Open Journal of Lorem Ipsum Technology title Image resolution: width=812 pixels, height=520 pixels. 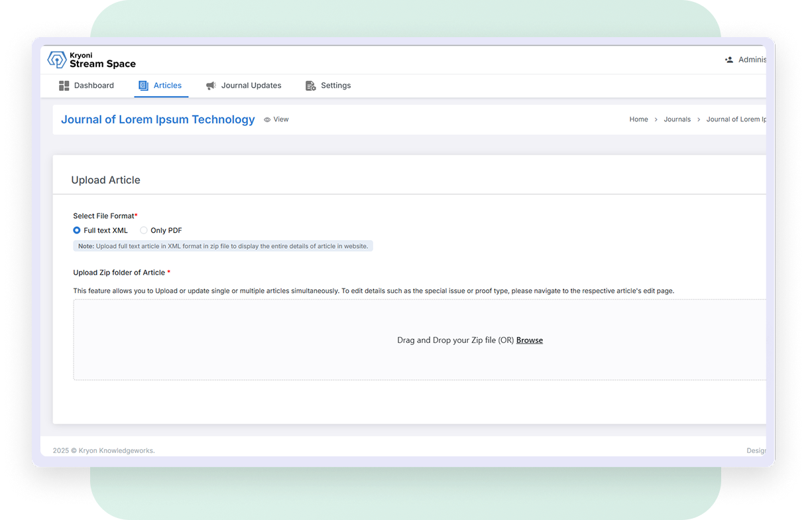pyautogui.click(x=158, y=119)
